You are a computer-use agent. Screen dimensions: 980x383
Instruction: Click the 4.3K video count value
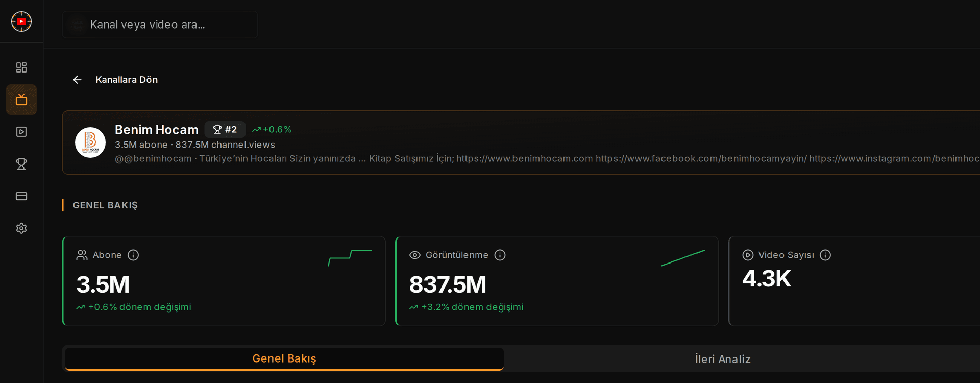767,279
